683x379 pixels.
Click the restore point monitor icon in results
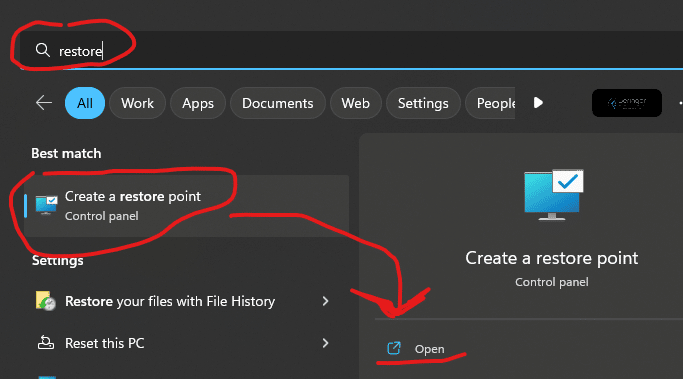tap(46, 205)
